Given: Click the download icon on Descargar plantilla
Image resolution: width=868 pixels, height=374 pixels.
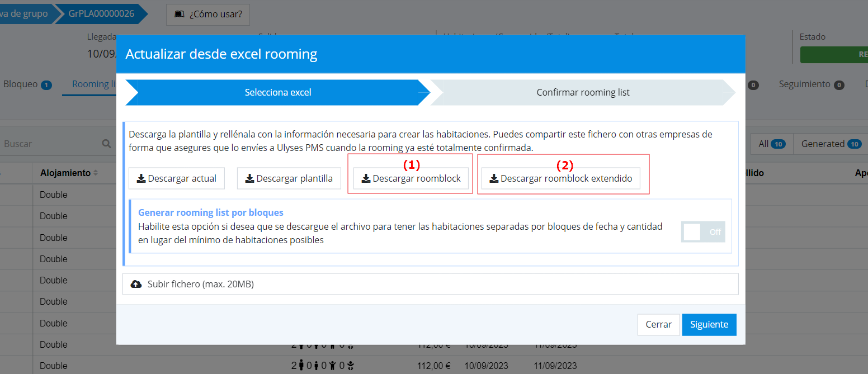Looking at the screenshot, I should point(250,179).
